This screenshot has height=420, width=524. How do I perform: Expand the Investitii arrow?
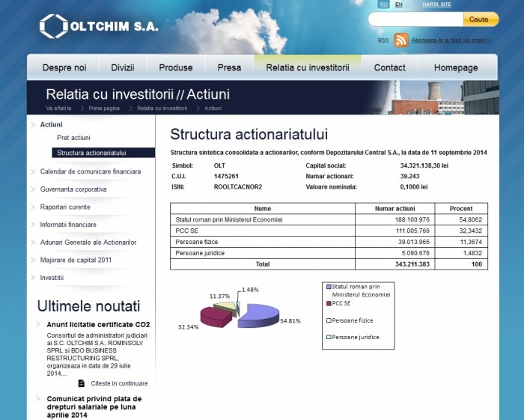(33, 278)
